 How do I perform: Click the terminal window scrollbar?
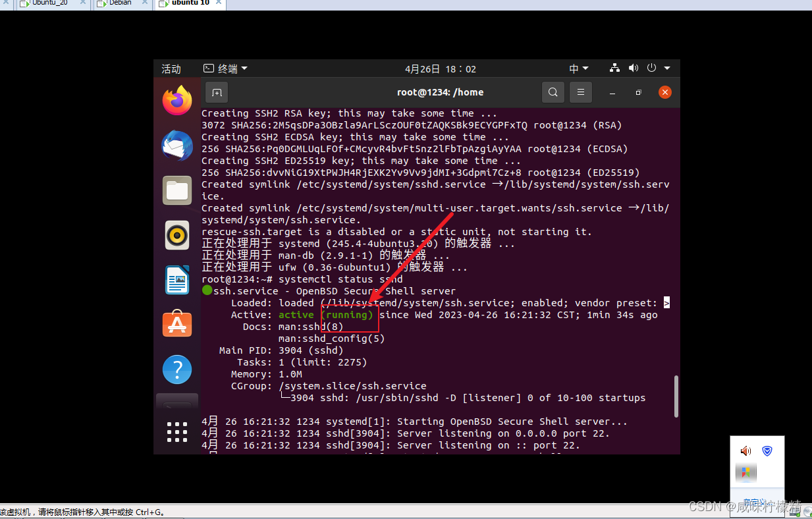(676, 395)
